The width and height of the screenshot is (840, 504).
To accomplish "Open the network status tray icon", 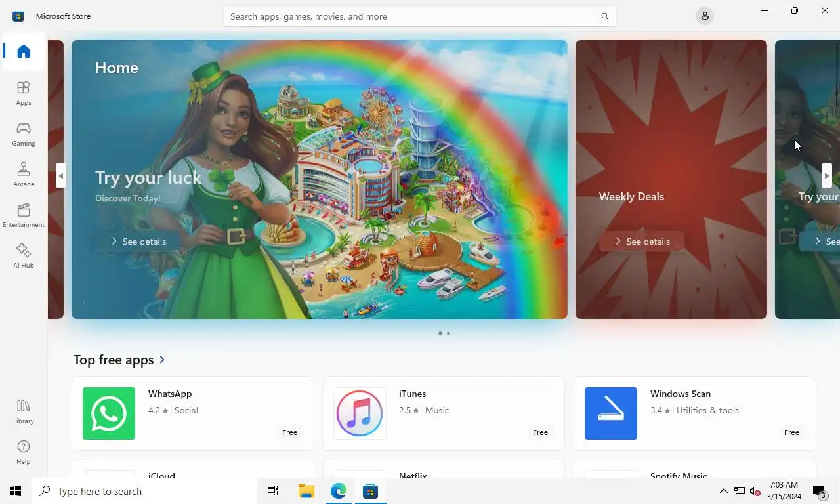I will click(739, 491).
